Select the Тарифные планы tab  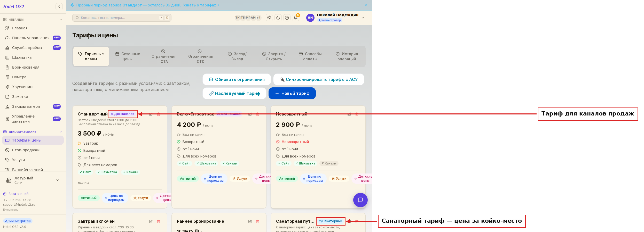(x=91, y=56)
